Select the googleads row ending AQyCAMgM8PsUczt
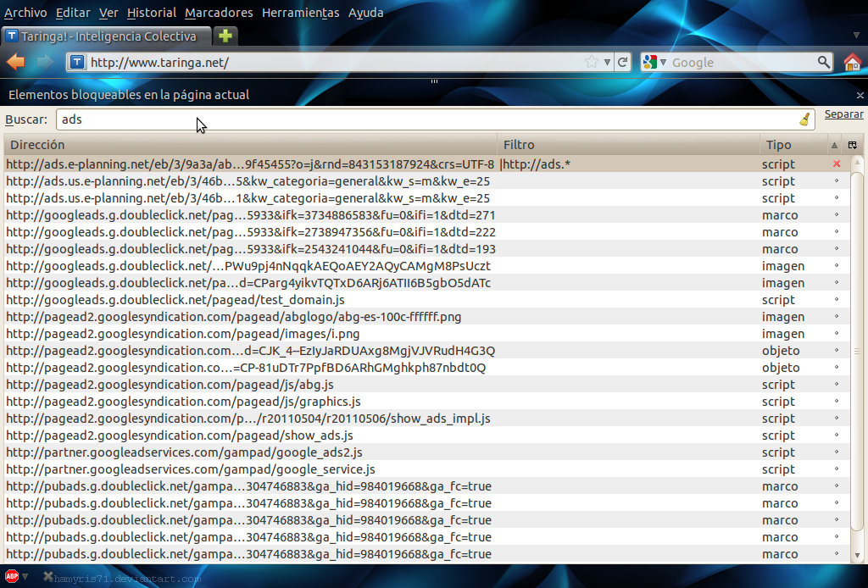This screenshot has height=588, width=868. click(427, 266)
